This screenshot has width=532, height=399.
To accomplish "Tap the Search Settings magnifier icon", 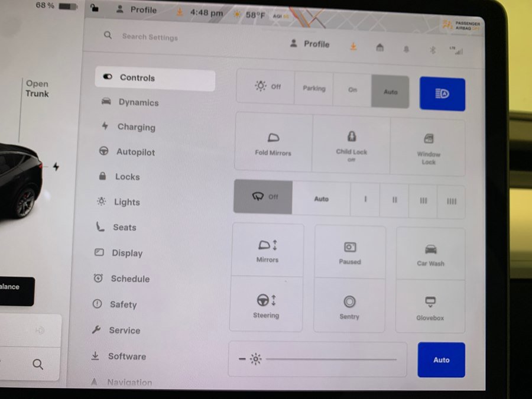I will [x=108, y=35].
